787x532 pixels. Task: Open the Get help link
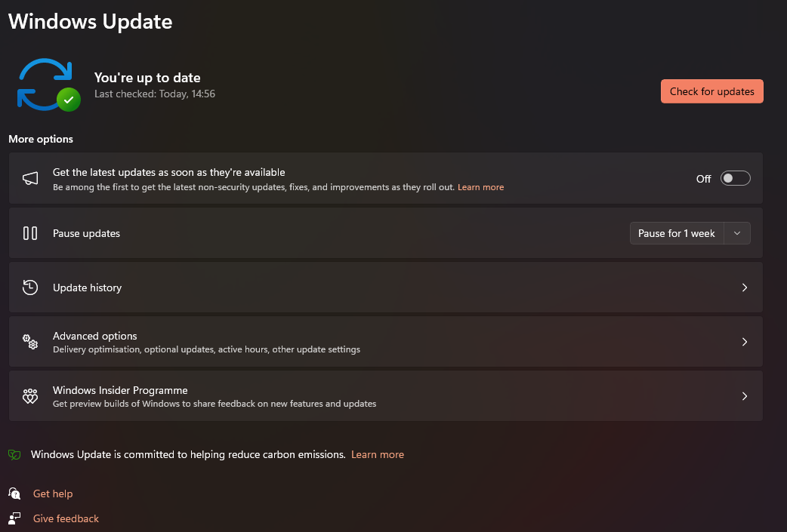point(53,494)
